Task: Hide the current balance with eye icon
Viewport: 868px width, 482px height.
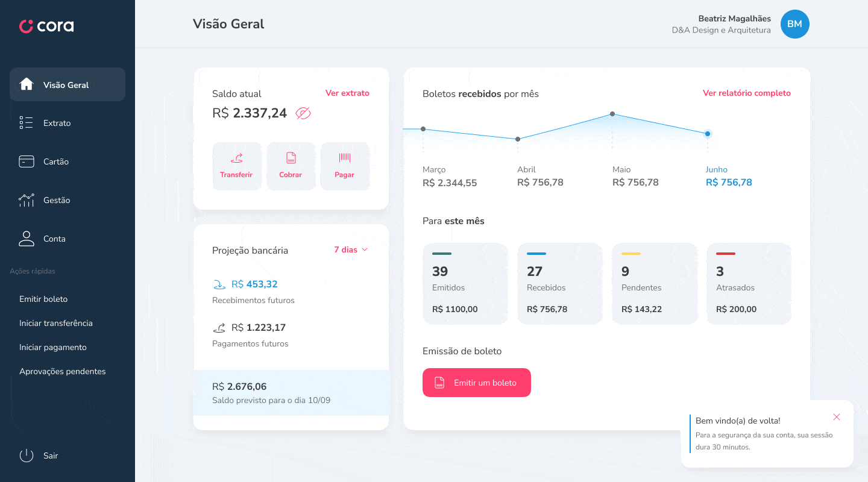Action: click(303, 113)
